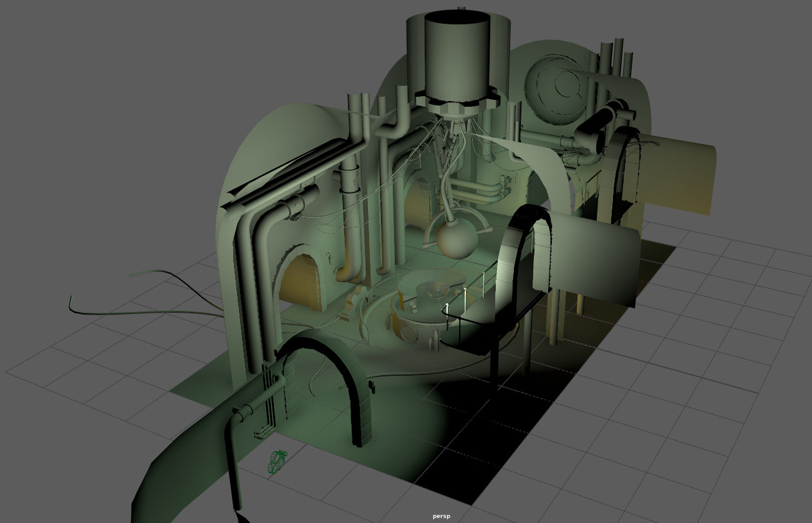The width and height of the screenshot is (812, 523).
Task: Select the hanging sphere in the center
Action: pyautogui.click(x=457, y=240)
